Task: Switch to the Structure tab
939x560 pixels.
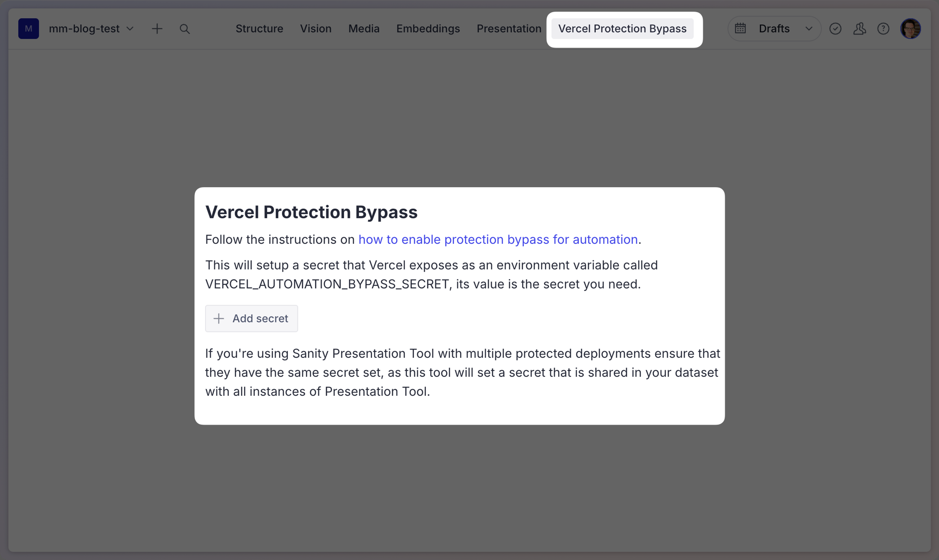Action: 259,29
